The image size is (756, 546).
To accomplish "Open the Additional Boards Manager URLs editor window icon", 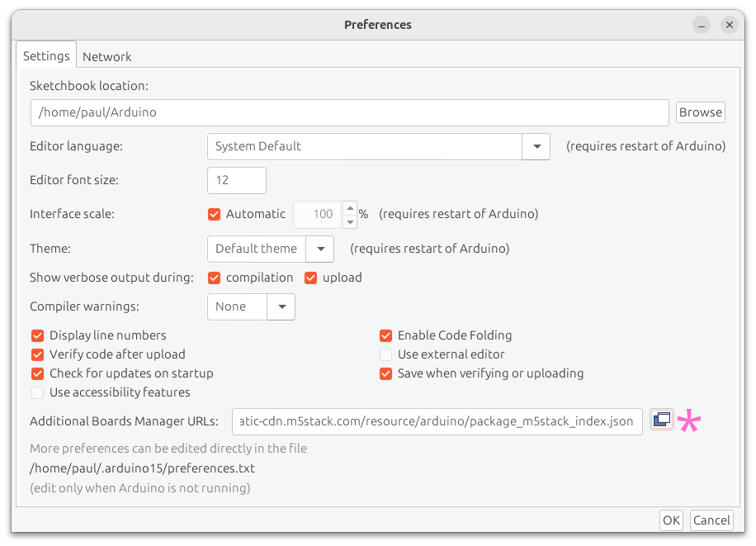I will 662,420.
